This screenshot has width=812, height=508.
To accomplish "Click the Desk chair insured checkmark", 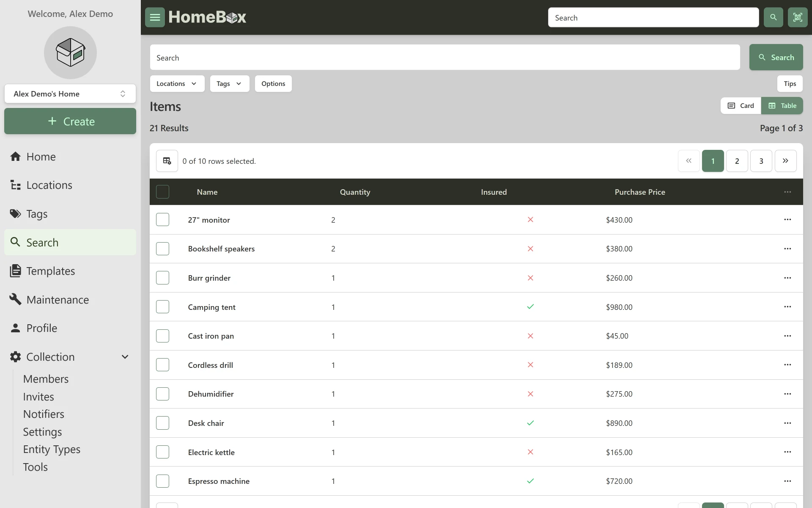I will pyautogui.click(x=530, y=423).
